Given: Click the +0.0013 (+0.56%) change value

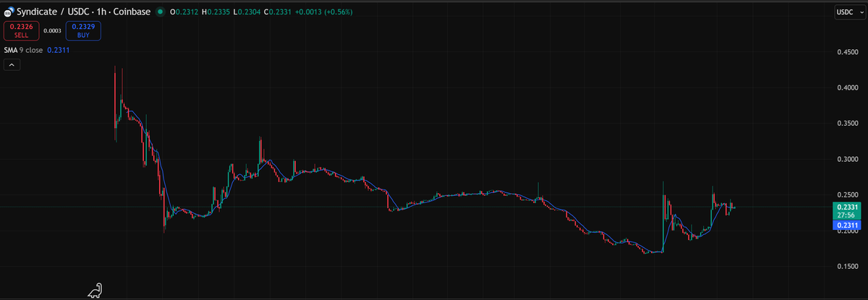Looking at the screenshot, I should tap(323, 12).
